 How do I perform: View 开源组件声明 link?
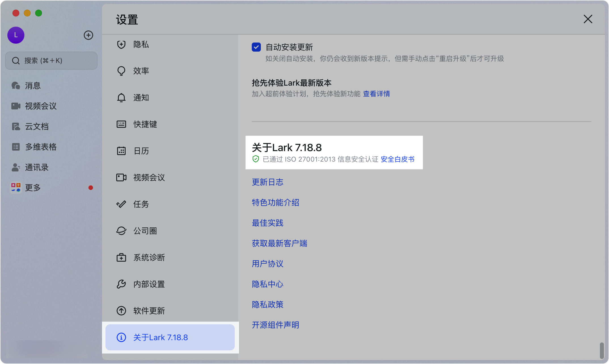pos(276,325)
